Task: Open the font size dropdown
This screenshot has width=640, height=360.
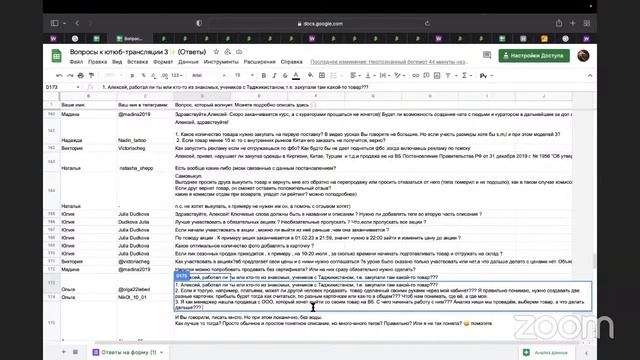Action: pyautogui.click(x=244, y=76)
